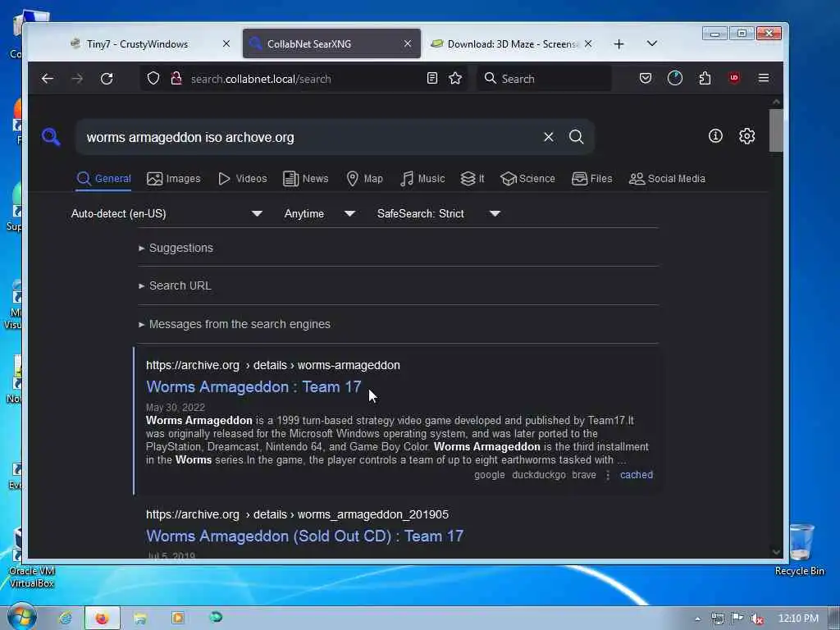Open the Recycle Bin desktop icon
The width and height of the screenshot is (840, 630).
(799, 549)
